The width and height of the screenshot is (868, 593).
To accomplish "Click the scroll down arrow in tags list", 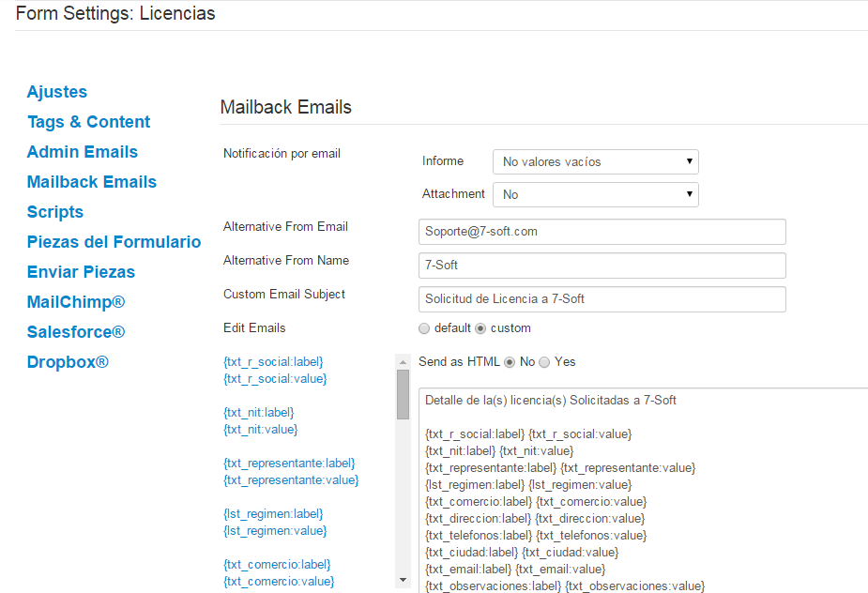I will 403,580.
